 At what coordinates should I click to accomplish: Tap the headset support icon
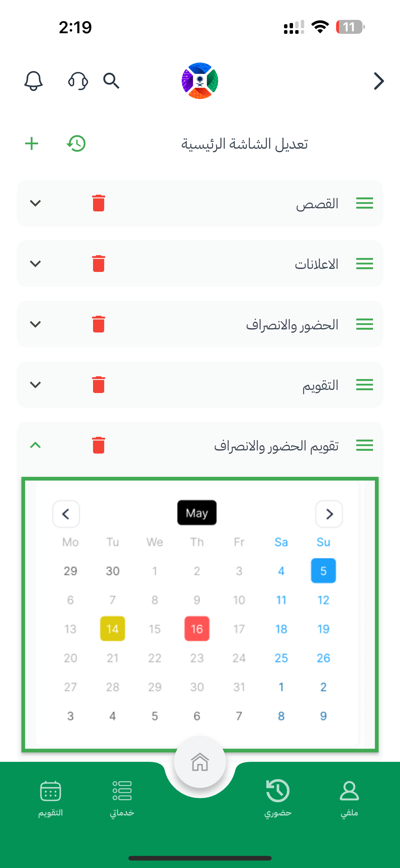click(x=78, y=81)
